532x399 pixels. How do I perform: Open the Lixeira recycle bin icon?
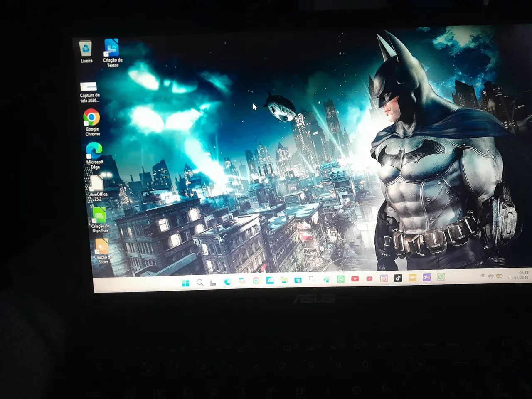tap(86, 52)
